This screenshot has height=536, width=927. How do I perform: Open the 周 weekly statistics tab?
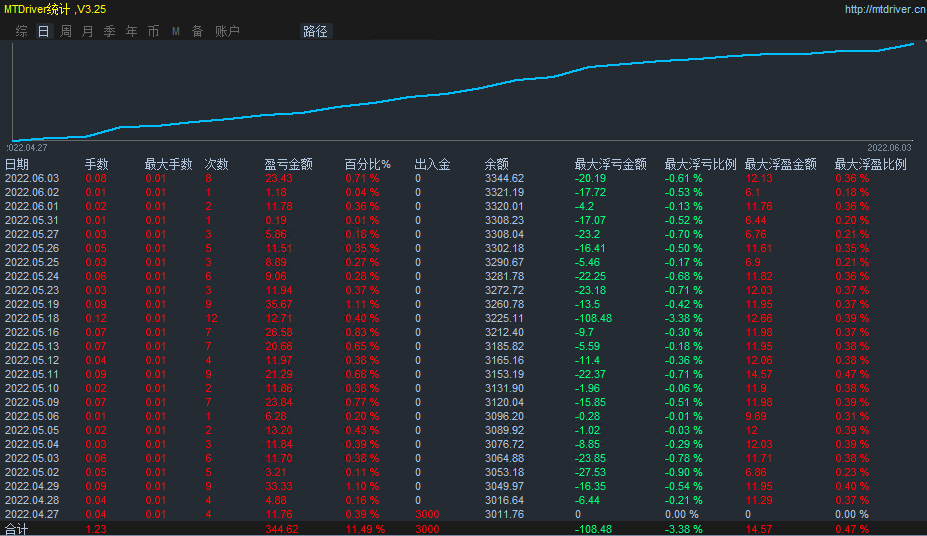pos(66,31)
